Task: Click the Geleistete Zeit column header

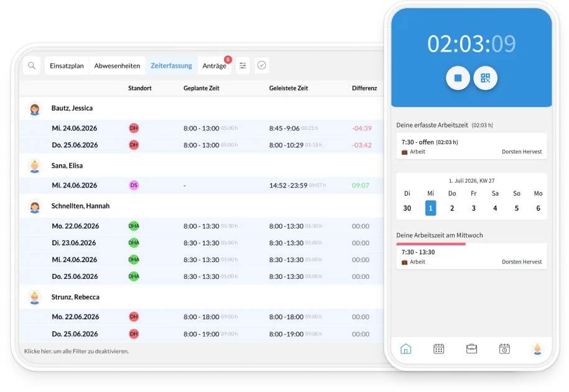Action: click(x=289, y=88)
